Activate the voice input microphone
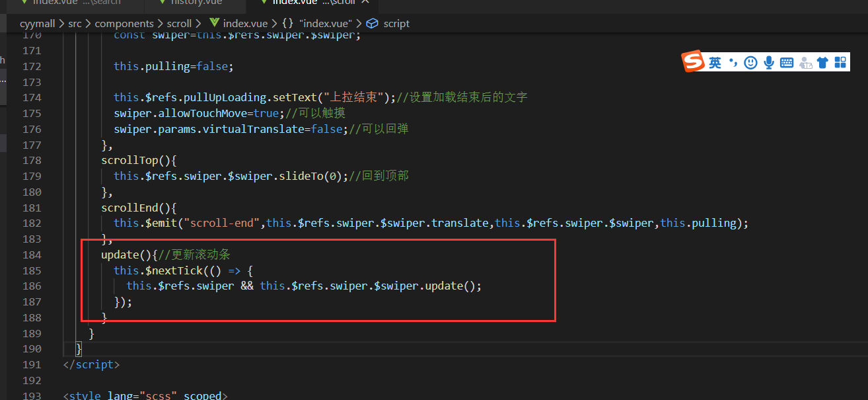The image size is (868, 400). tap(768, 63)
